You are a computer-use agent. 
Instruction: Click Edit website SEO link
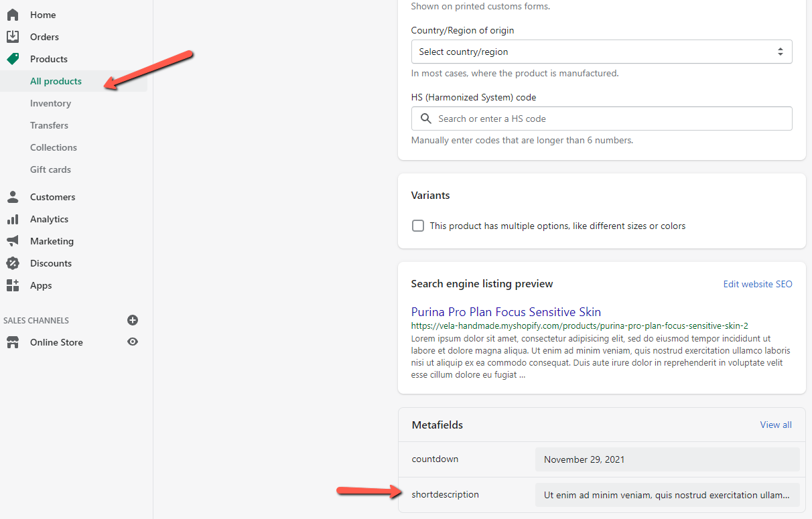[x=757, y=284]
